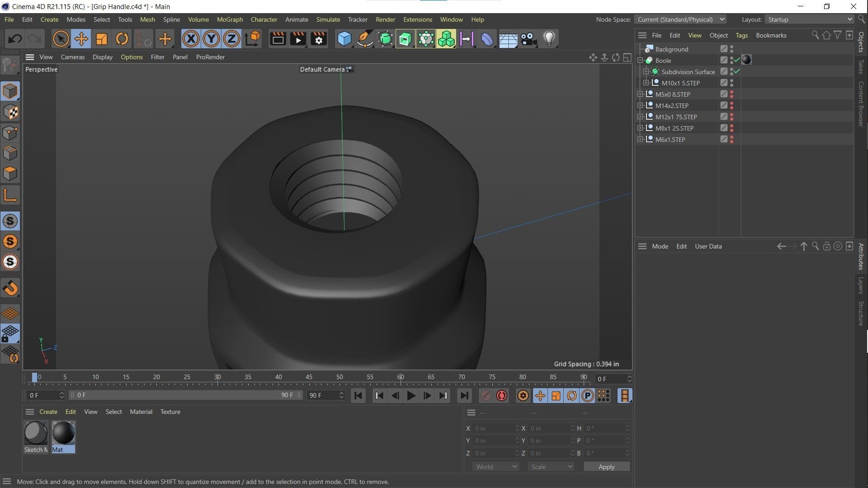868x488 pixels.
Task: Render to Picture Viewer icon
Action: pyautogui.click(x=298, y=39)
